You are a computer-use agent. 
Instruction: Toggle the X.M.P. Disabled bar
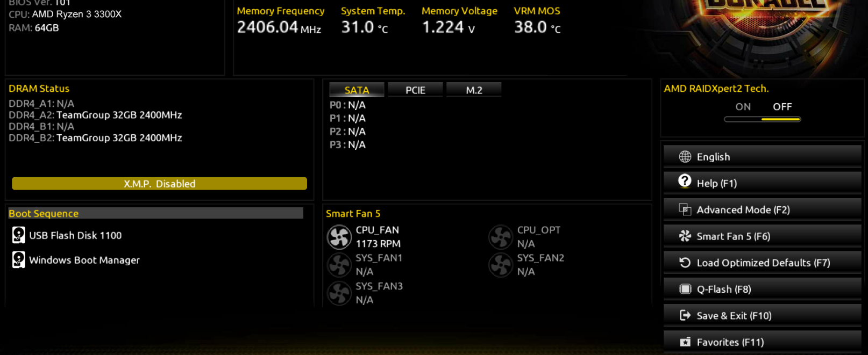[159, 184]
